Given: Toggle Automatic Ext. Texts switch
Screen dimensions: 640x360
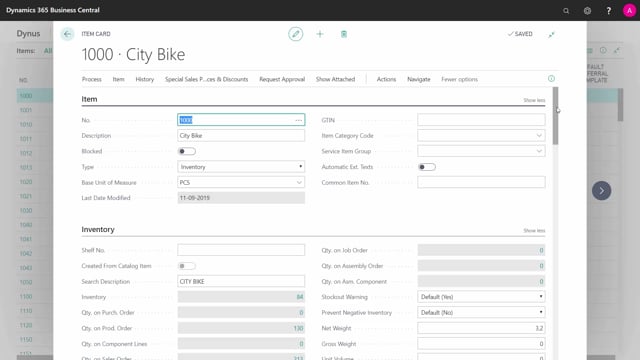Looking at the screenshot, I should 427,167.
